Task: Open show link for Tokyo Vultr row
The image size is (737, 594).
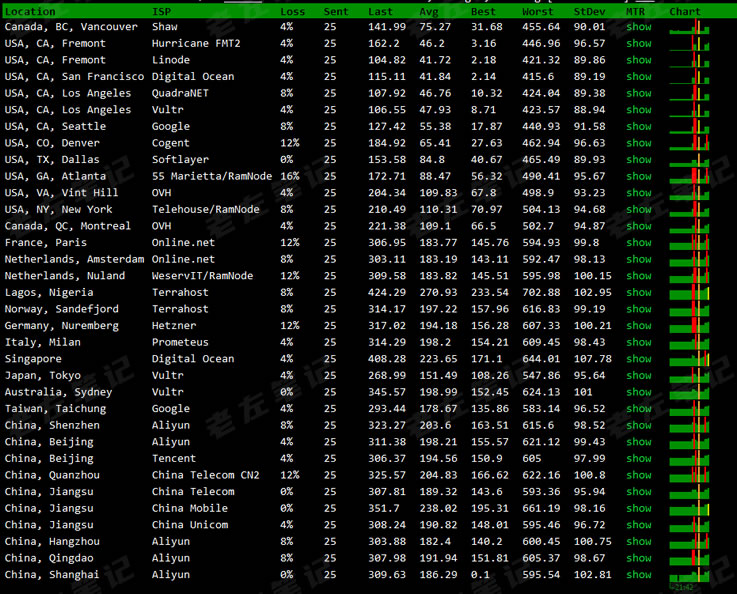Action: click(x=639, y=375)
